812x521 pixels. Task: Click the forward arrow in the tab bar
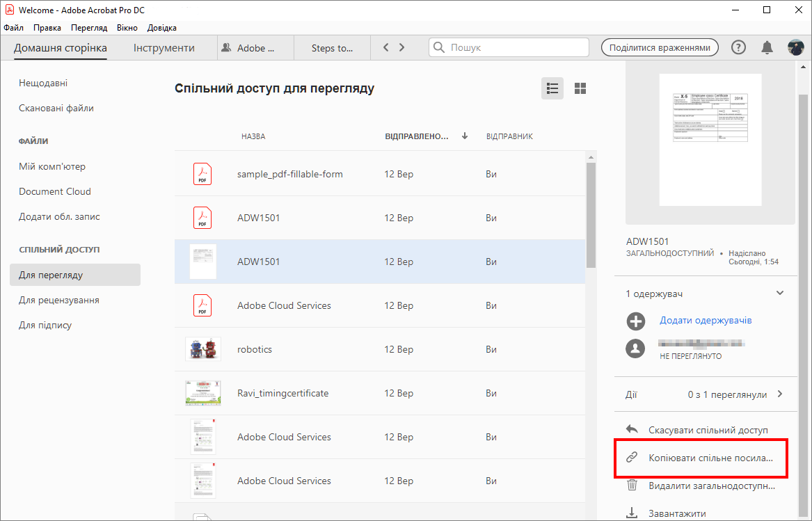tap(402, 47)
